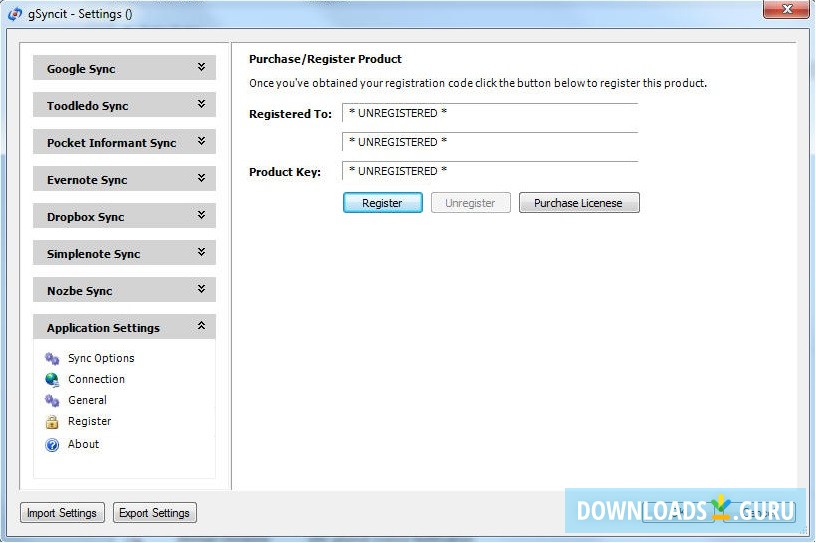Click the General gears icon
816x543 pixels.
tap(52, 400)
